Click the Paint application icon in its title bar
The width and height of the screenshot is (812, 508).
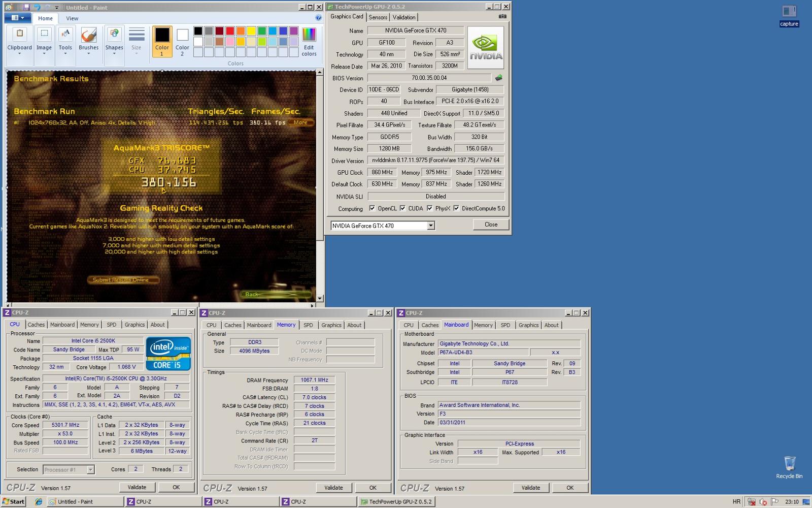click(x=8, y=7)
